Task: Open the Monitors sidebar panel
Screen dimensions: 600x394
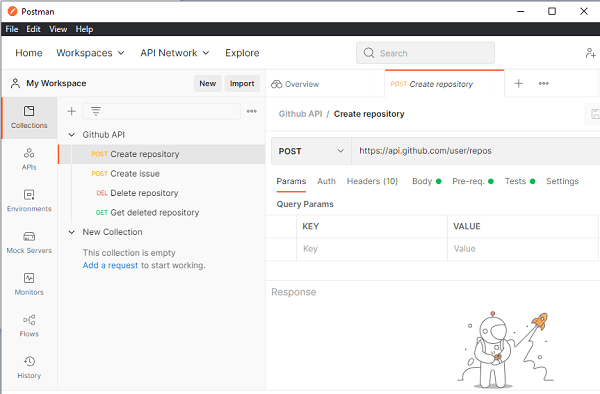Action: [x=29, y=284]
